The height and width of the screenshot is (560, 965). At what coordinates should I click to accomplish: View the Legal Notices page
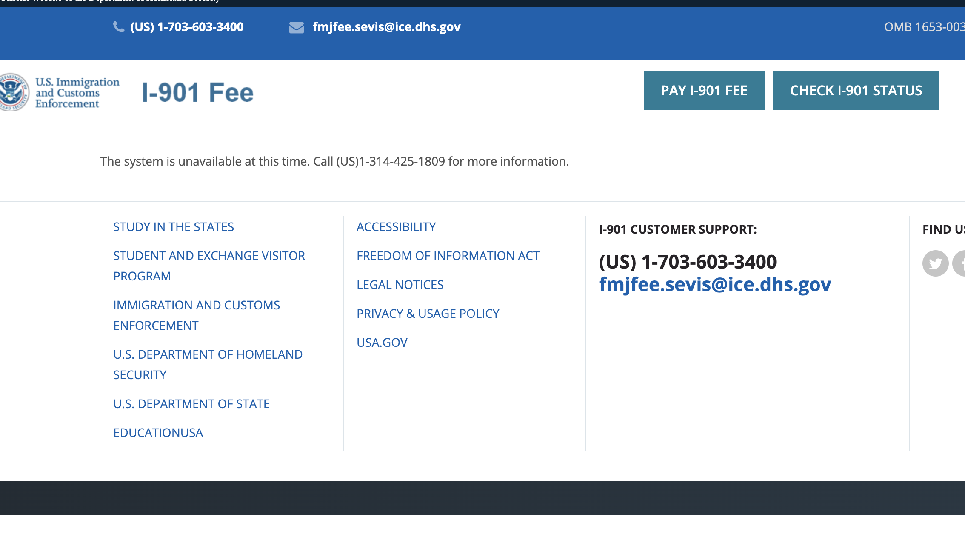point(400,285)
